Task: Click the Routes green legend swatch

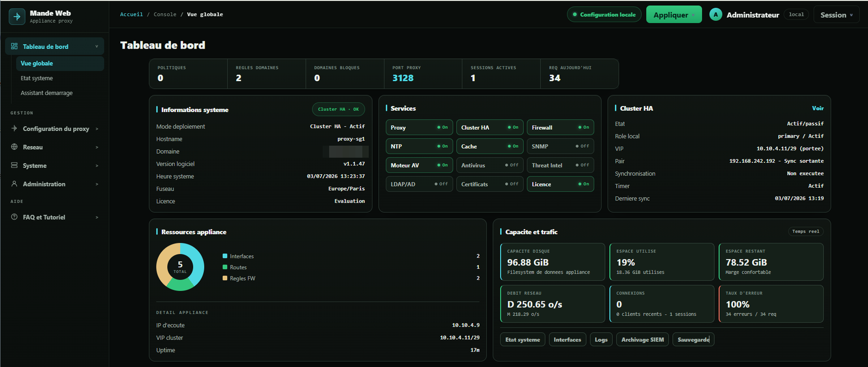Action: [225, 267]
